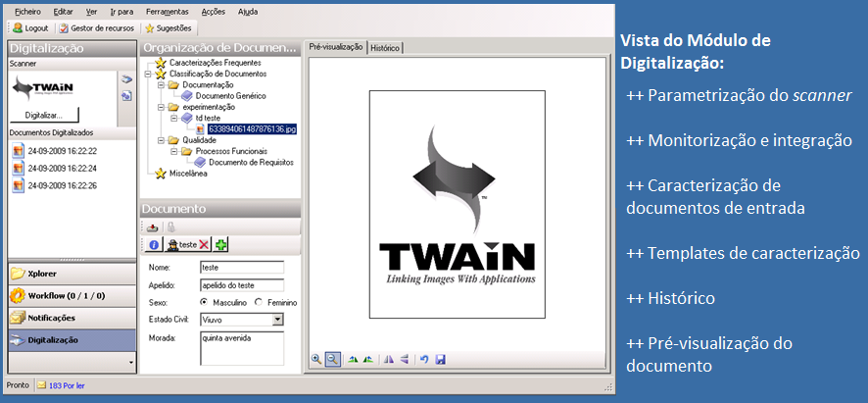868x403 pixels.
Task: Click the Digitalizar... button
Action: [x=44, y=116]
